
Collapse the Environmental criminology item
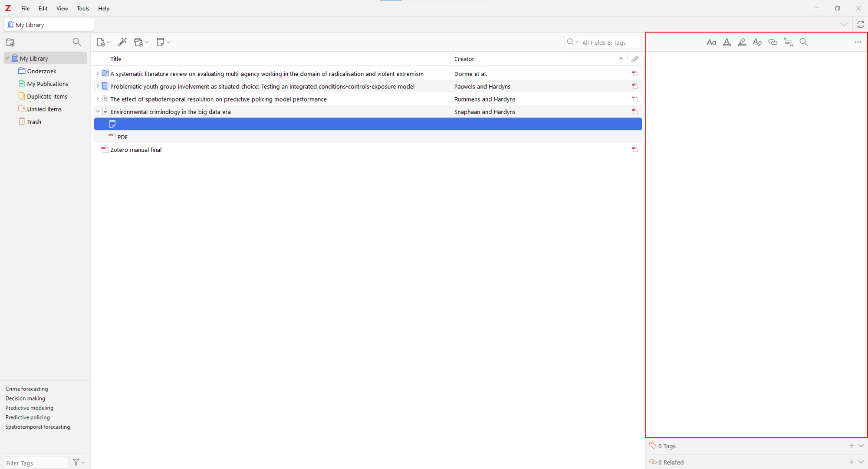[x=98, y=112]
